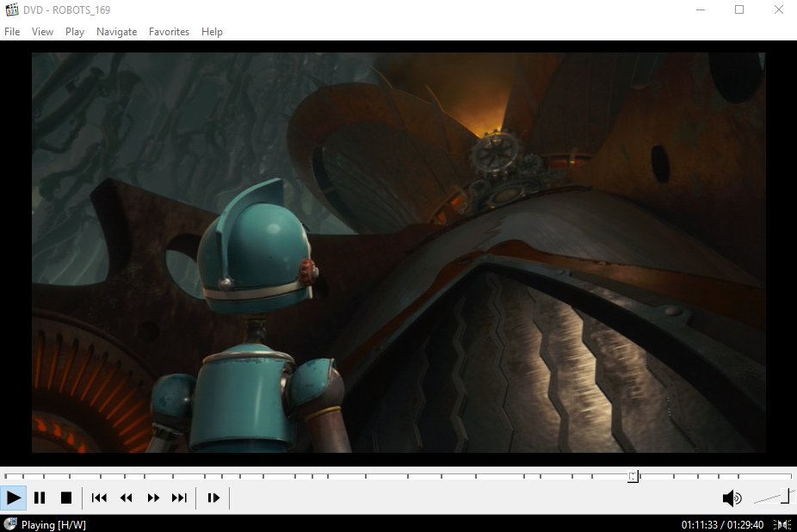Click the frame Step icon
The image size is (797, 532).
(213, 498)
